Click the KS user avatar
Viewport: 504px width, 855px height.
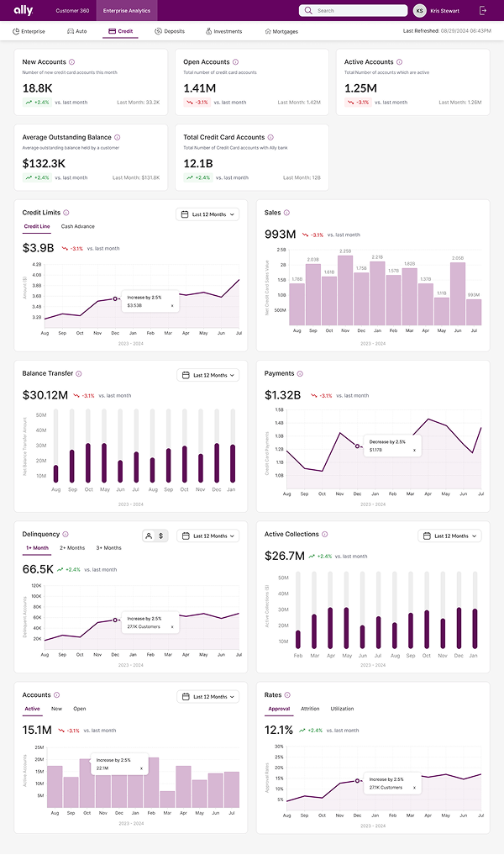(x=419, y=10)
